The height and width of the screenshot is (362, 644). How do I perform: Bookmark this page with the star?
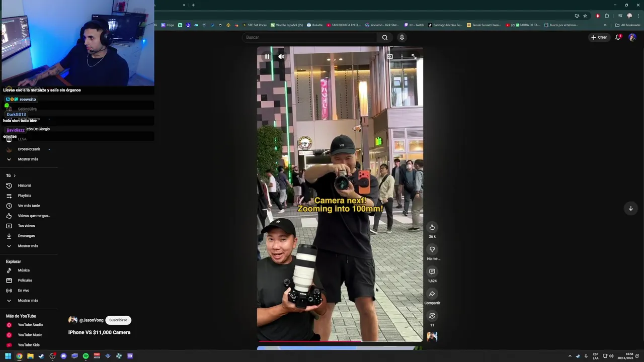tap(585, 16)
